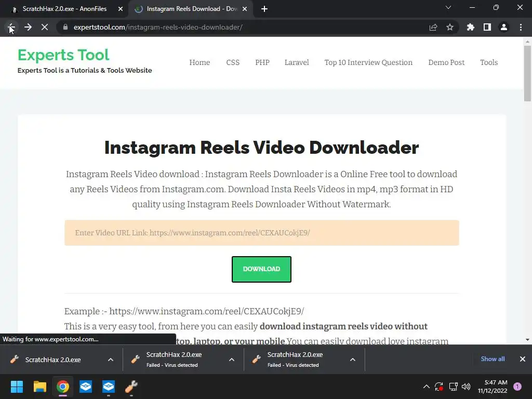Open the Windows Start menu
This screenshot has width=532, height=399.
[17, 387]
